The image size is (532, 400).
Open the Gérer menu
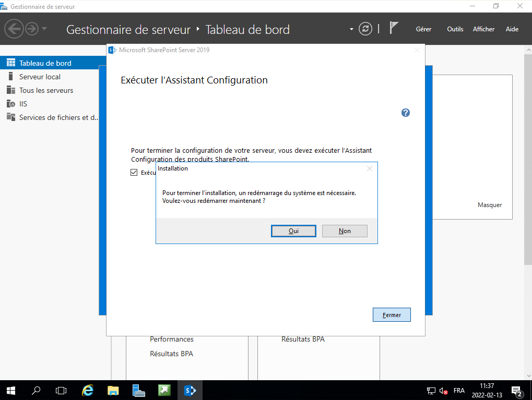[x=423, y=29]
